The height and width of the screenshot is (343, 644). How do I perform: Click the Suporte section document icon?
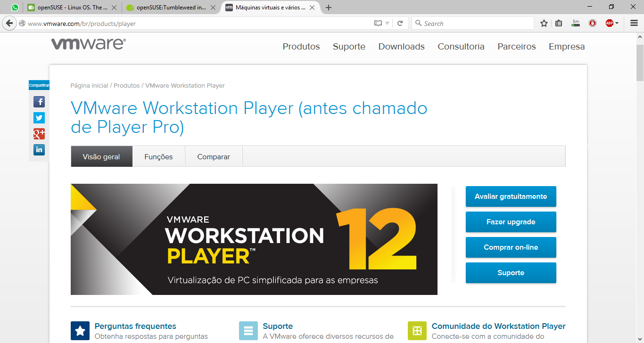coord(248,331)
